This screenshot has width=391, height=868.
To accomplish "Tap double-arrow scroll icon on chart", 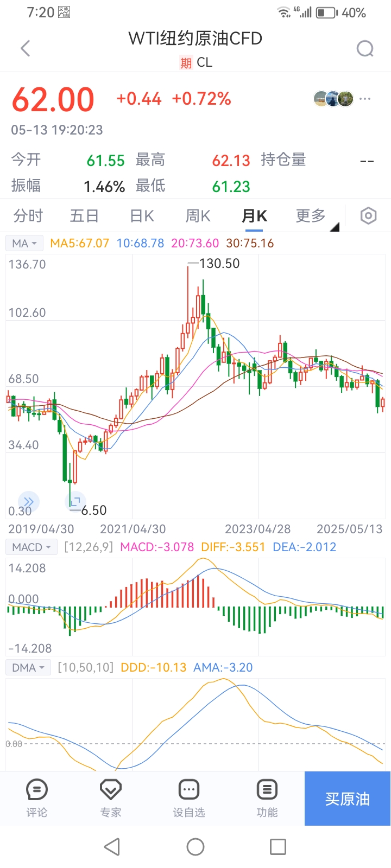I will click(x=28, y=502).
